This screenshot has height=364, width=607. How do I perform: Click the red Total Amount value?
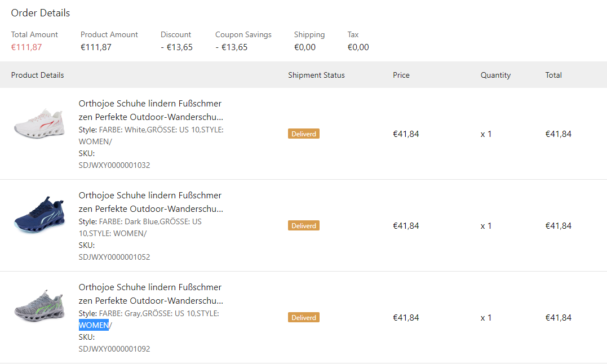pos(26,47)
